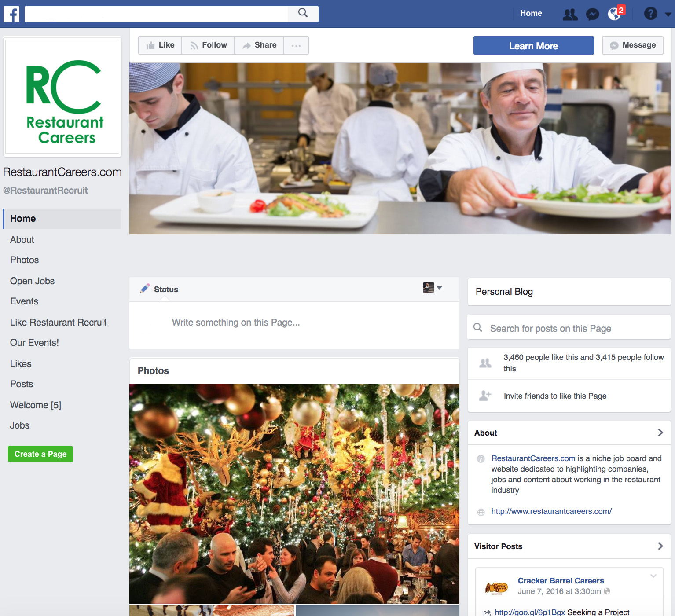
Task: Select Open Jobs in sidebar
Action: click(x=32, y=281)
